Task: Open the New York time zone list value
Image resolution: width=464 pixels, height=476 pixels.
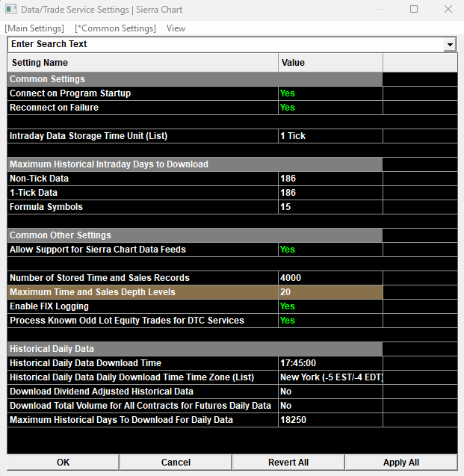Action: coord(330,377)
